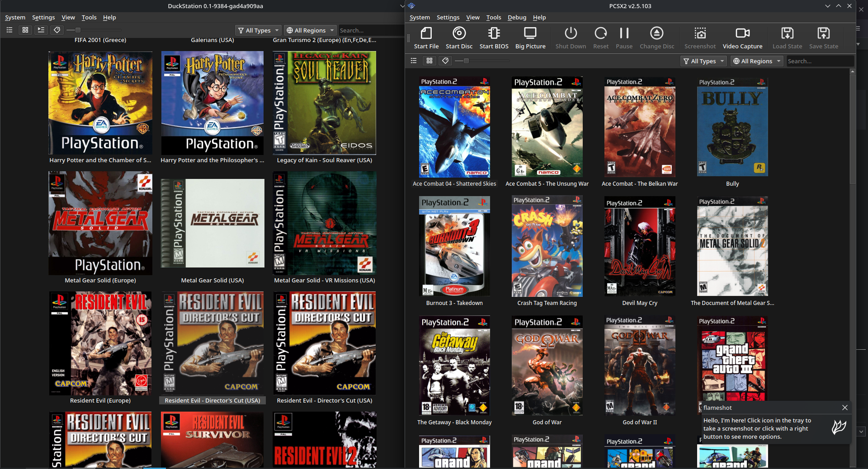Toggle show titles tag button in PCSX2
The height and width of the screenshot is (469, 868).
(445, 61)
